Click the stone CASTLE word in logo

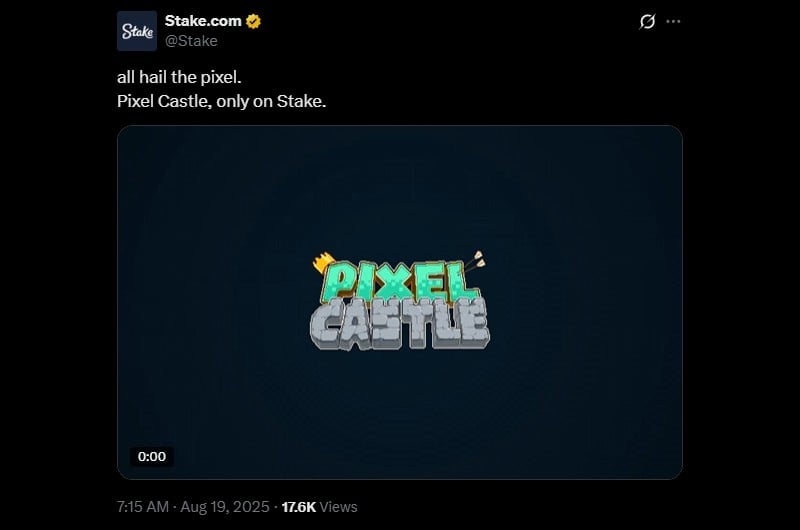coord(400,324)
